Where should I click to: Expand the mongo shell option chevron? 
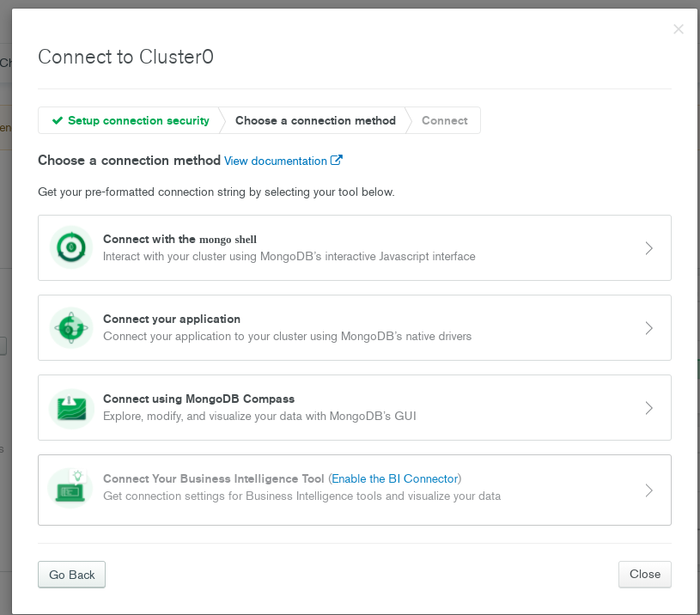(x=648, y=248)
